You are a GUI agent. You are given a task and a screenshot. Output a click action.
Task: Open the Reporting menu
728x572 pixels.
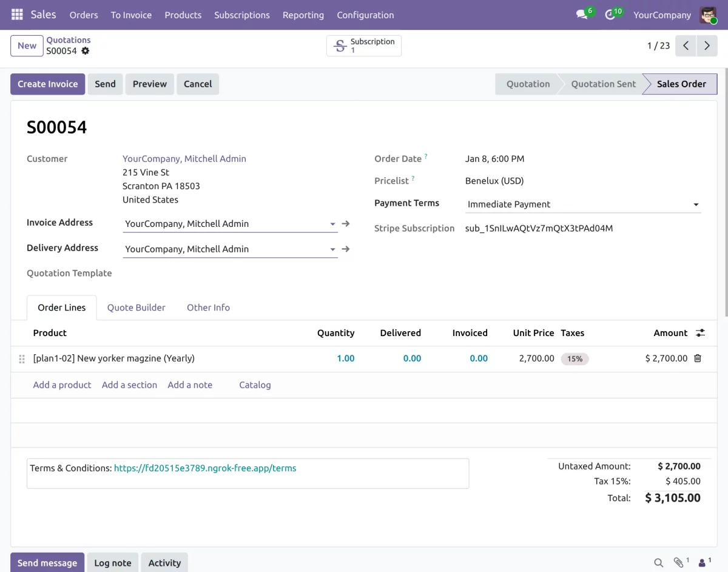point(303,15)
